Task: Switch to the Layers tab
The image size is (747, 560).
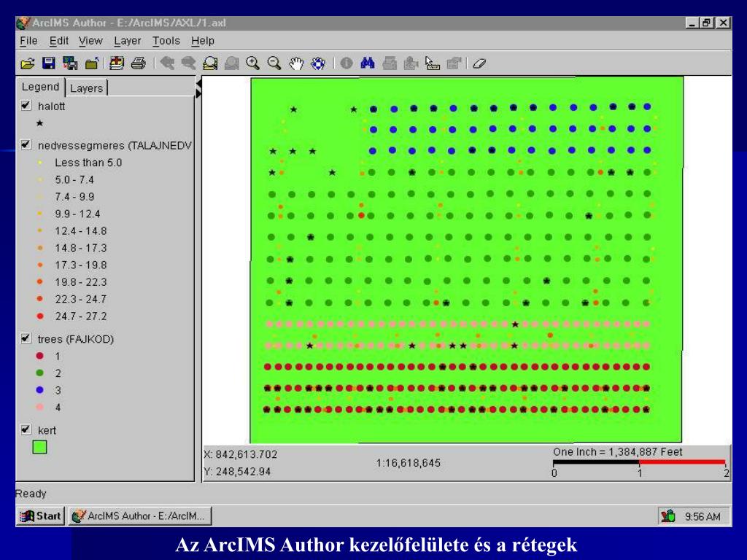Action: (x=86, y=88)
